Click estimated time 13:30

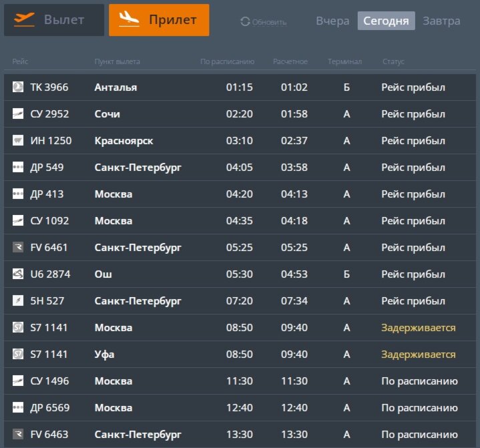point(294,435)
